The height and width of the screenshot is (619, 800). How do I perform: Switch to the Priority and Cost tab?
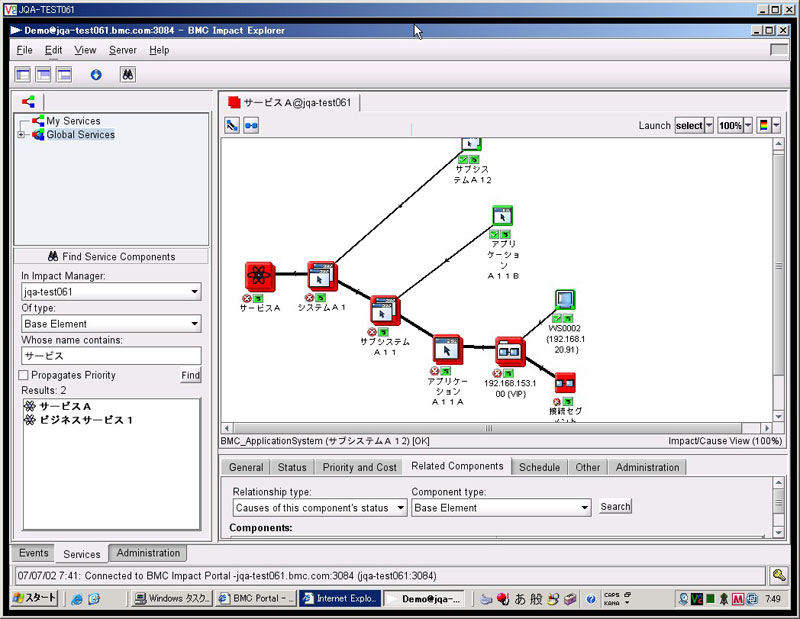coord(359,467)
